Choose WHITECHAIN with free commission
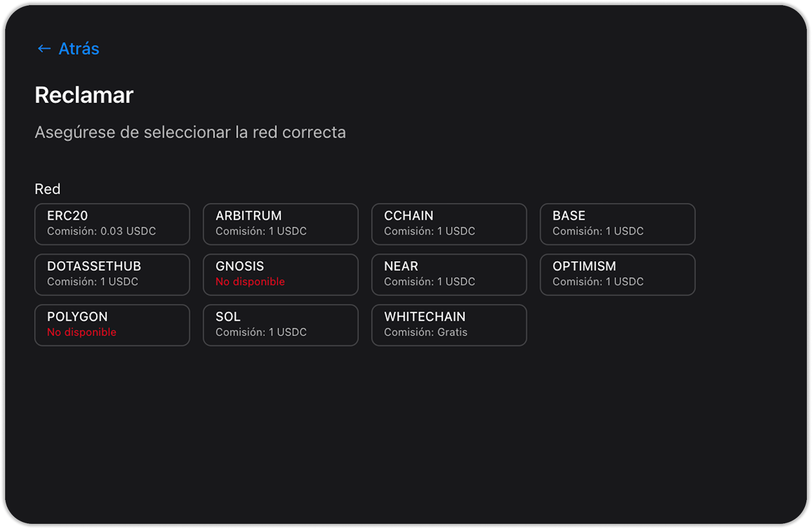 [449, 325]
